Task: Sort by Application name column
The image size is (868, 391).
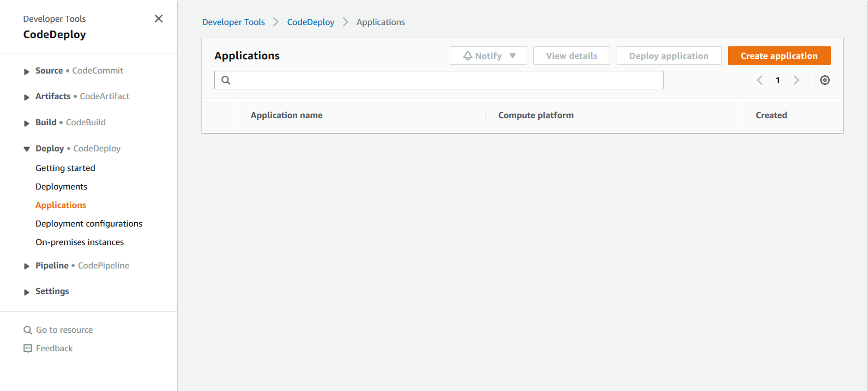Action: [x=287, y=115]
